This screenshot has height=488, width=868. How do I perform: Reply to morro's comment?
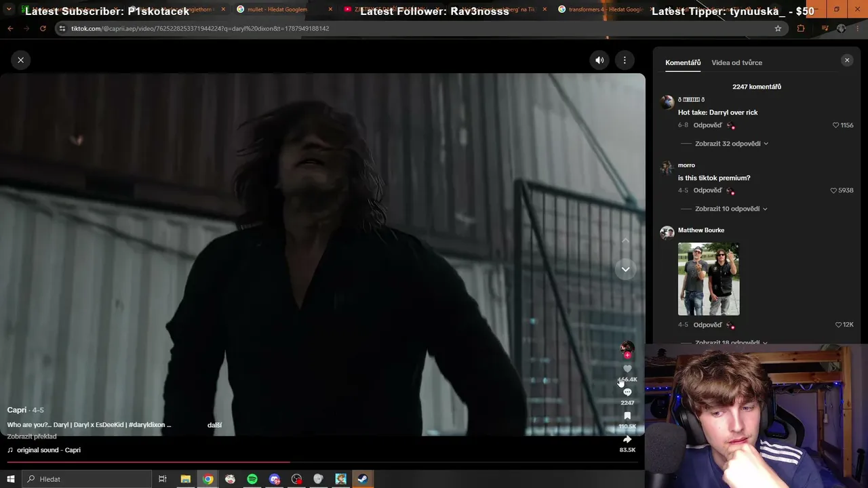coord(707,190)
